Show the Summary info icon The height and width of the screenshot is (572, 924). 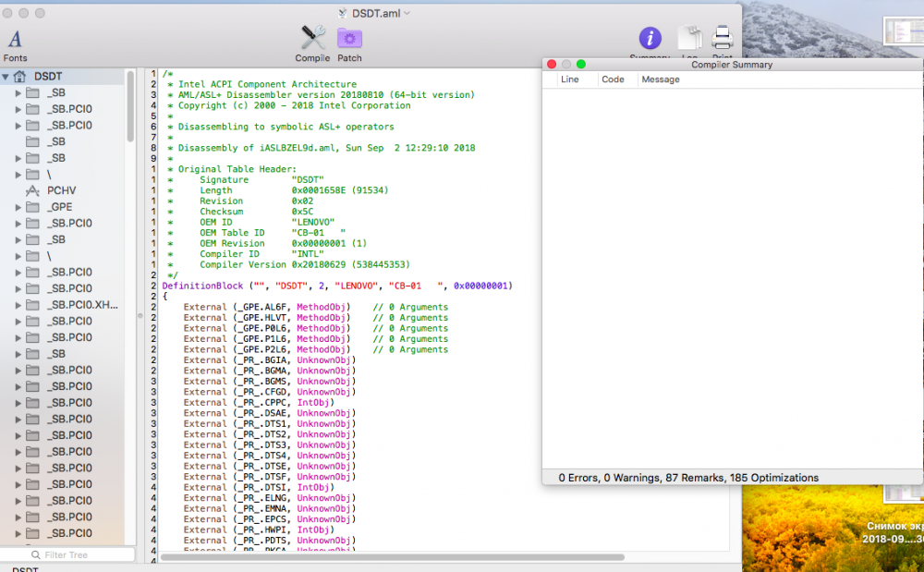(x=650, y=39)
